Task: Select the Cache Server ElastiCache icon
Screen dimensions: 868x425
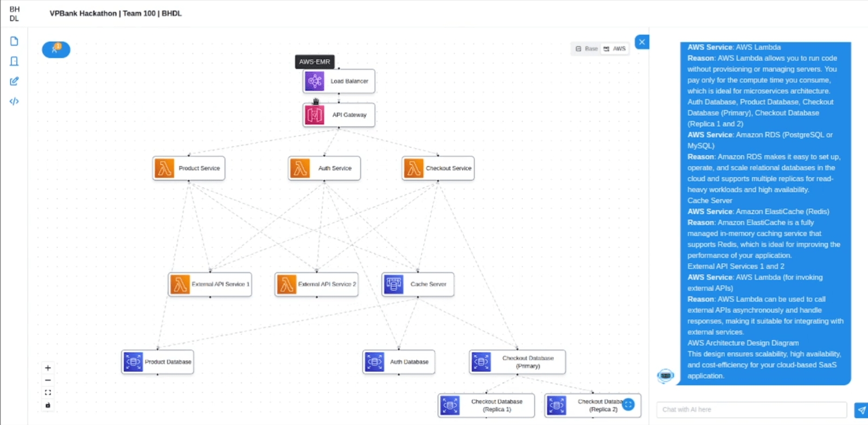Action: (x=394, y=284)
